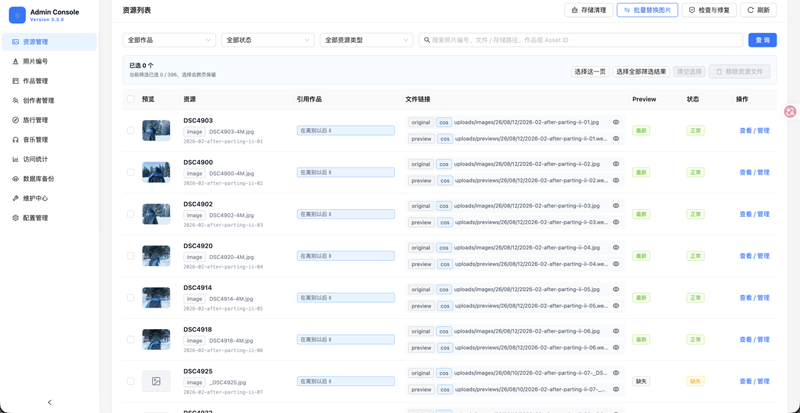Click 查看 / 管理 for DSC4900
This screenshot has width=800, height=413.
[x=754, y=173]
